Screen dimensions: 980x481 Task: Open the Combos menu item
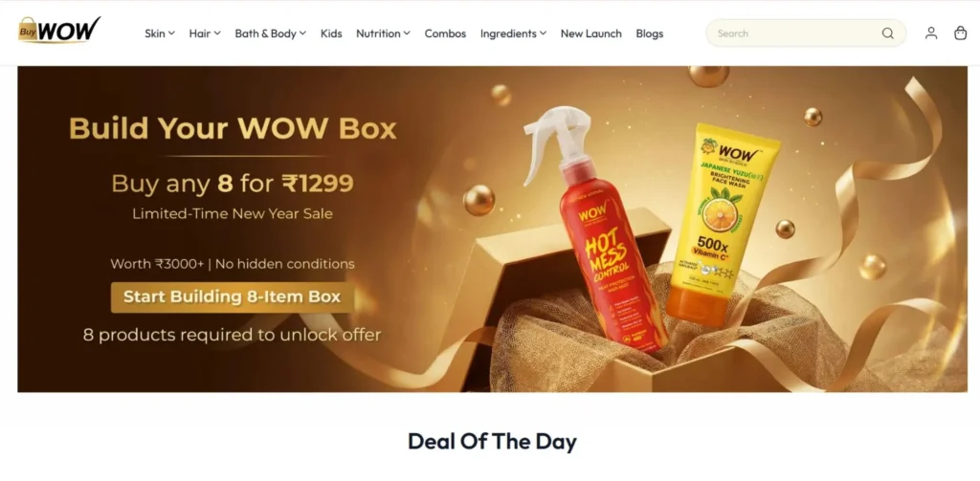point(445,33)
